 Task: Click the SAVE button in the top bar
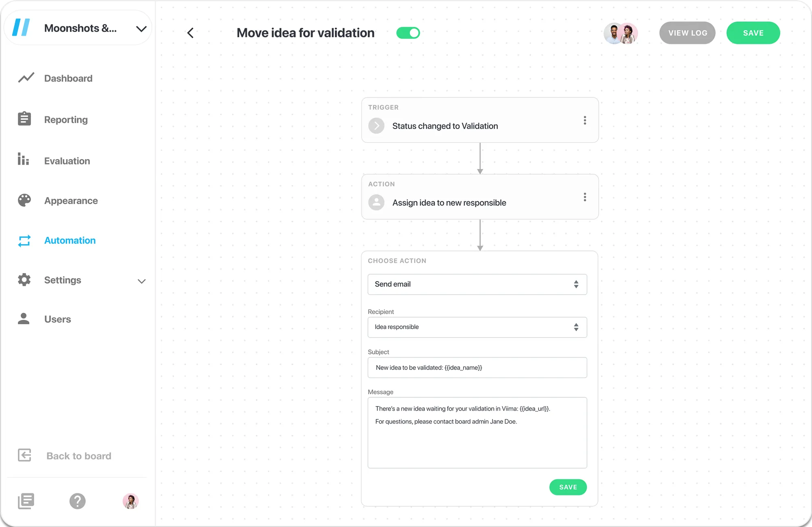754,32
